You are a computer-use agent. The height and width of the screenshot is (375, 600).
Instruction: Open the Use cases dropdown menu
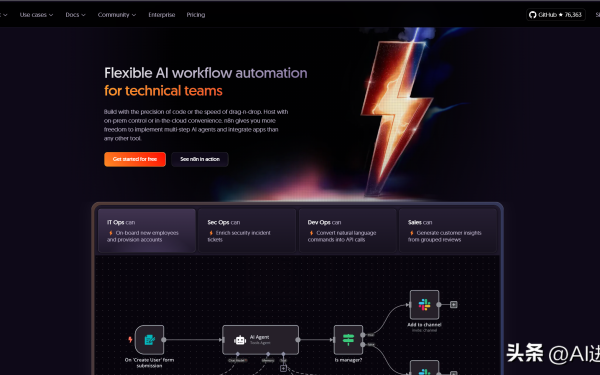click(x=36, y=15)
